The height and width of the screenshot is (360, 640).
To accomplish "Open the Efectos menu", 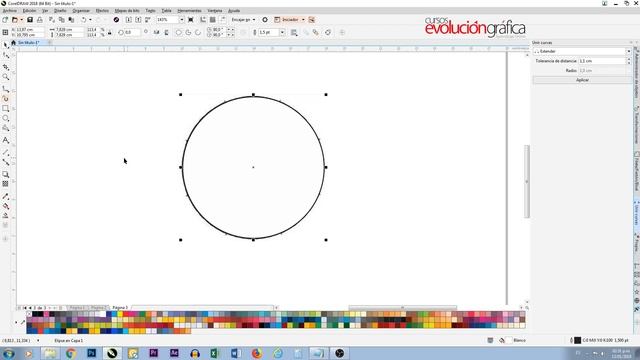I will coord(102,11).
